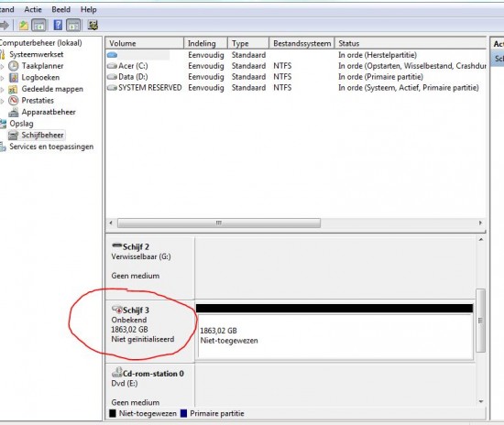Select the Acer (C:) volume row
The image size is (504, 425).
click(x=296, y=66)
